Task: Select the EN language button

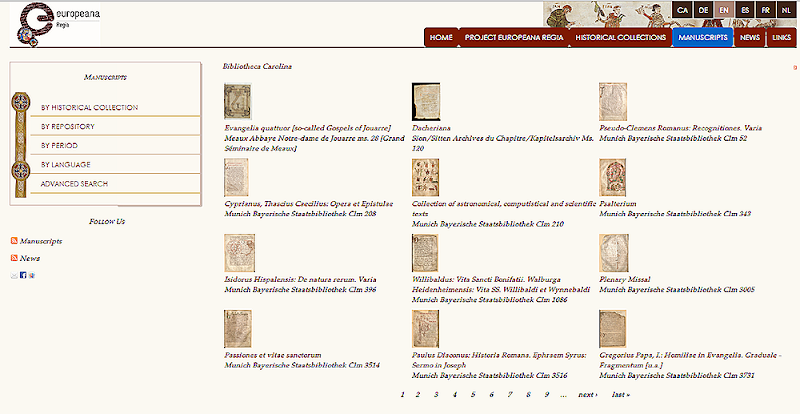Action: click(x=723, y=10)
